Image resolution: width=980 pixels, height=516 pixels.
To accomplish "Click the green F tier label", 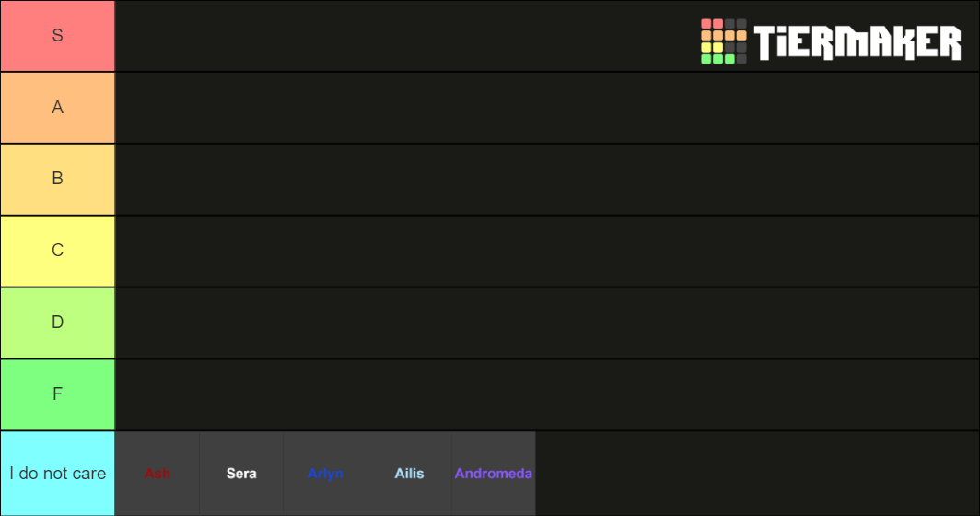I will click(57, 394).
